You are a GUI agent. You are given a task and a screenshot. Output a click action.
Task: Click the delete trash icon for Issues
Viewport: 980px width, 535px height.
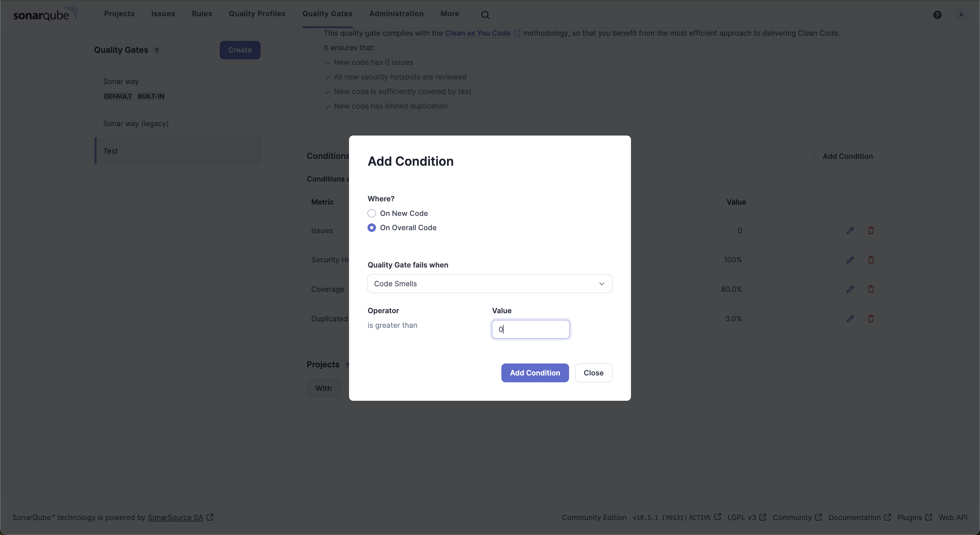870,231
